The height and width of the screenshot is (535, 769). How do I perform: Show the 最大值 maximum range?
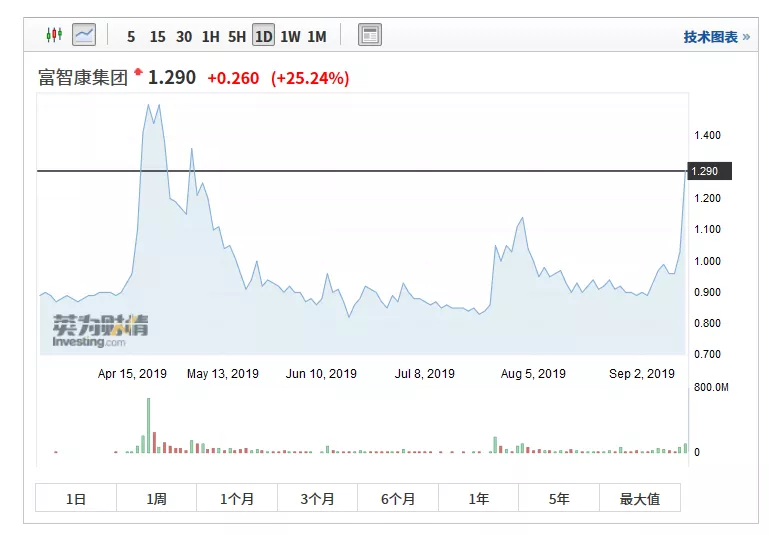pyautogui.click(x=640, y=498)
